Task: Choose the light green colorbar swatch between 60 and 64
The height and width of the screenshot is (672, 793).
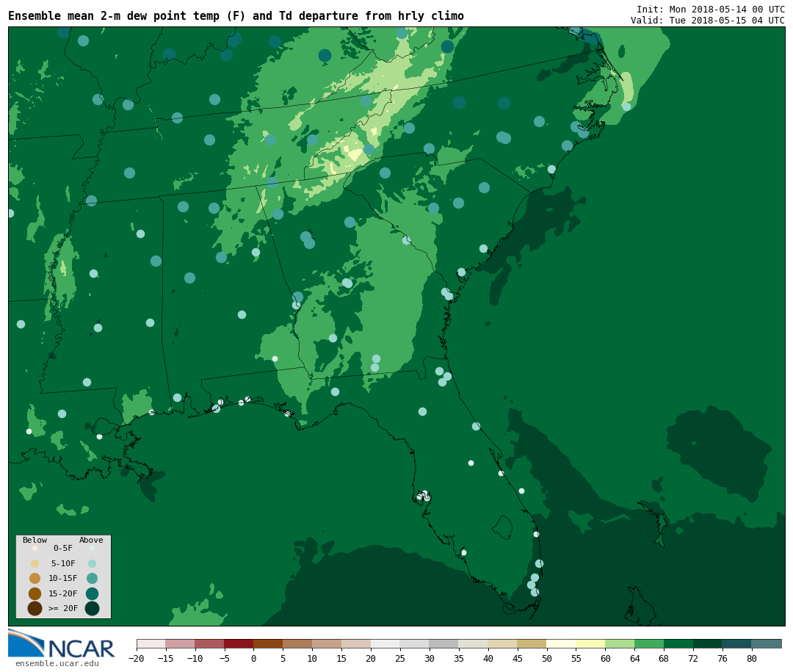Action: [620, 643]
